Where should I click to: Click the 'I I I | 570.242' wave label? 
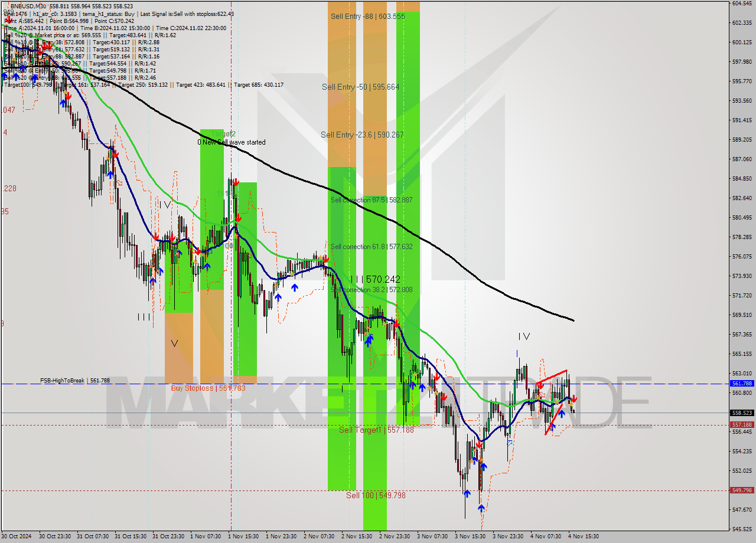(375, 279)
